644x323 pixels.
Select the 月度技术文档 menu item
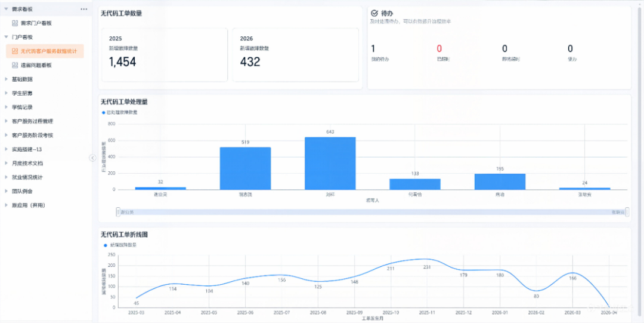27,163
